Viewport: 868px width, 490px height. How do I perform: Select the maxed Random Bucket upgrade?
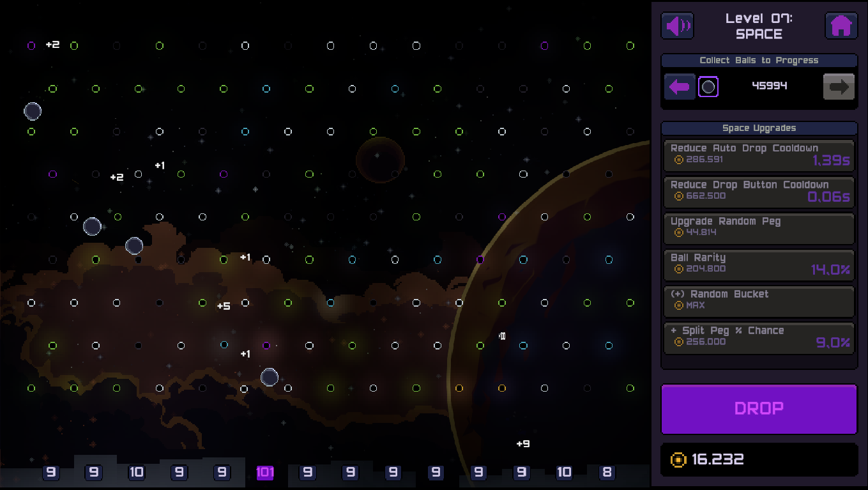(759, 302)
